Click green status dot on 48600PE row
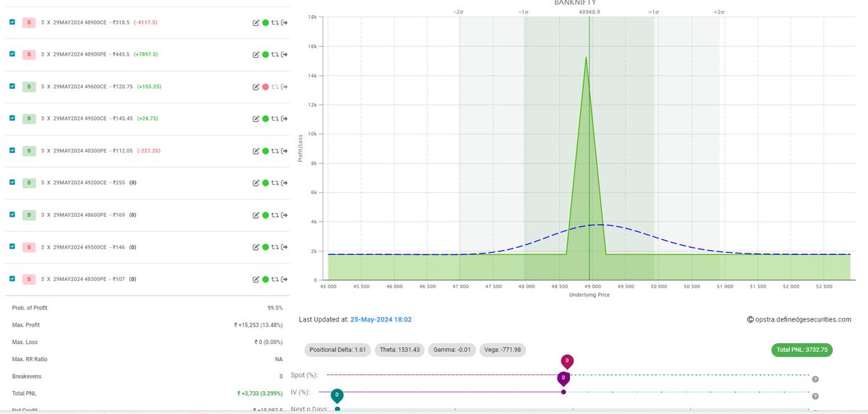The width and height of the screenshot is (868, 414). pyautogui.click(x=265, y=215)
